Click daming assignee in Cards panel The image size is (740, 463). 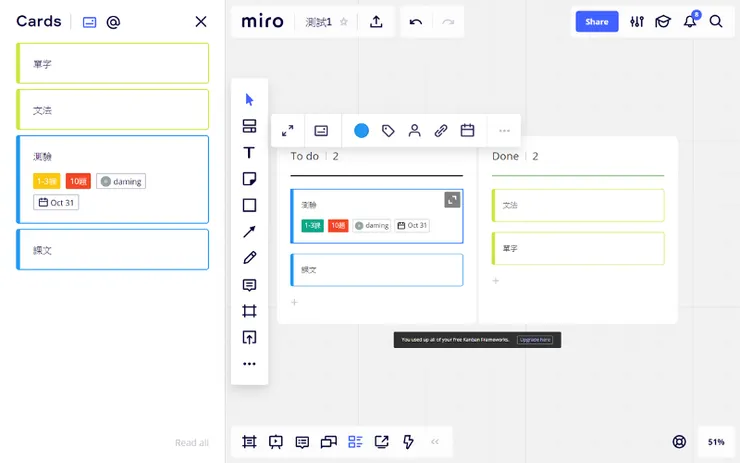tap(121, 181)
